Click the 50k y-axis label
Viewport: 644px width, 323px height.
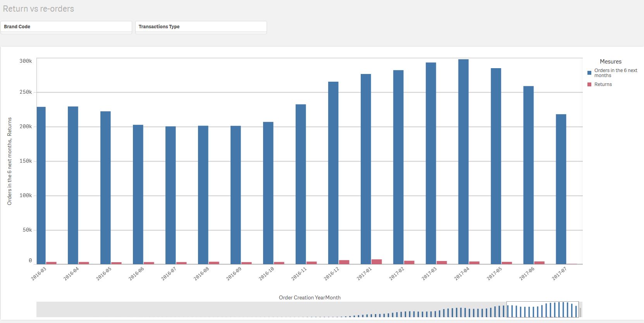28,230
